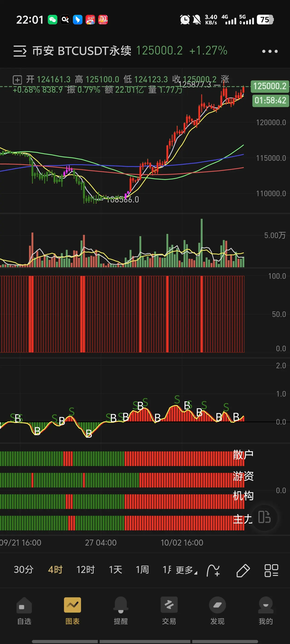Tap the 110000.0 price axis label
290x644 pixels.
[271, 193]
